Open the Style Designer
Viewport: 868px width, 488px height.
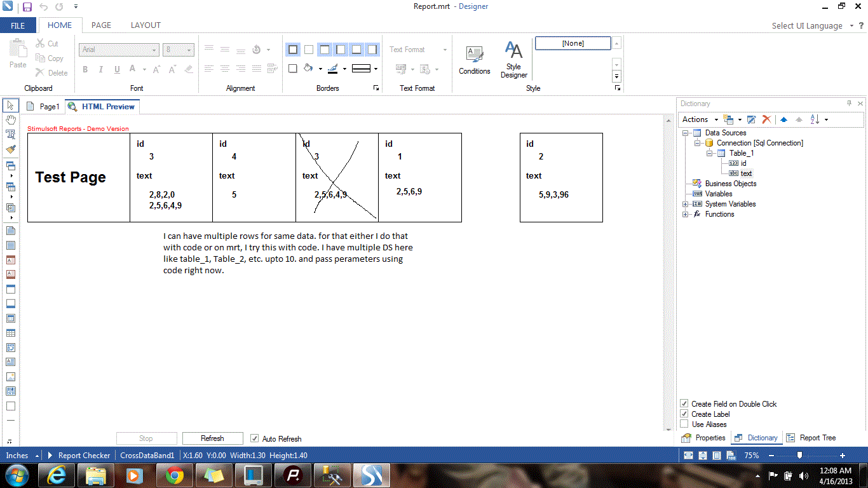tap(513, 60)
